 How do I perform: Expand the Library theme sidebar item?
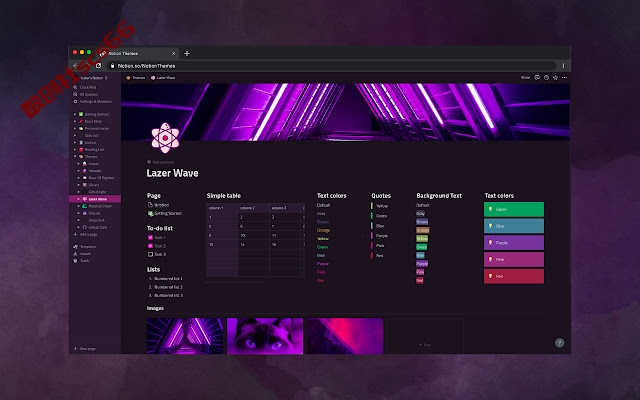(x=79, y=185)
